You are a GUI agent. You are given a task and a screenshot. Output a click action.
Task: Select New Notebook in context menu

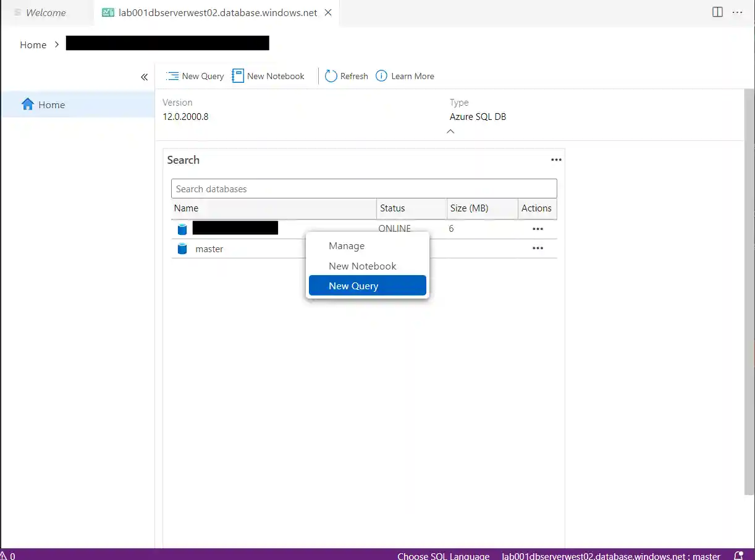pyautogui.click(x=362, y=266)
